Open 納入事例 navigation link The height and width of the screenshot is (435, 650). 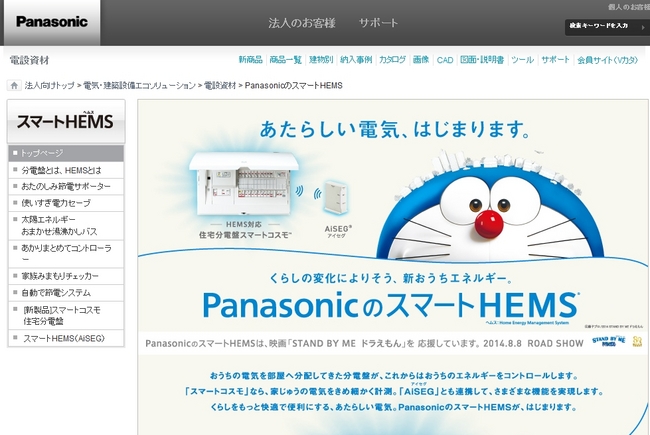click(356, 60)
